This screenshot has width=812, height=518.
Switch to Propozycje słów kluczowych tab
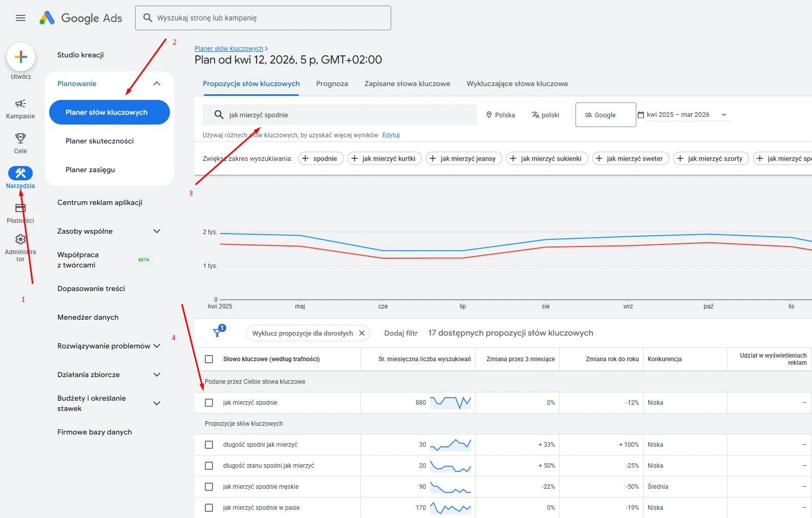(251, 84)
